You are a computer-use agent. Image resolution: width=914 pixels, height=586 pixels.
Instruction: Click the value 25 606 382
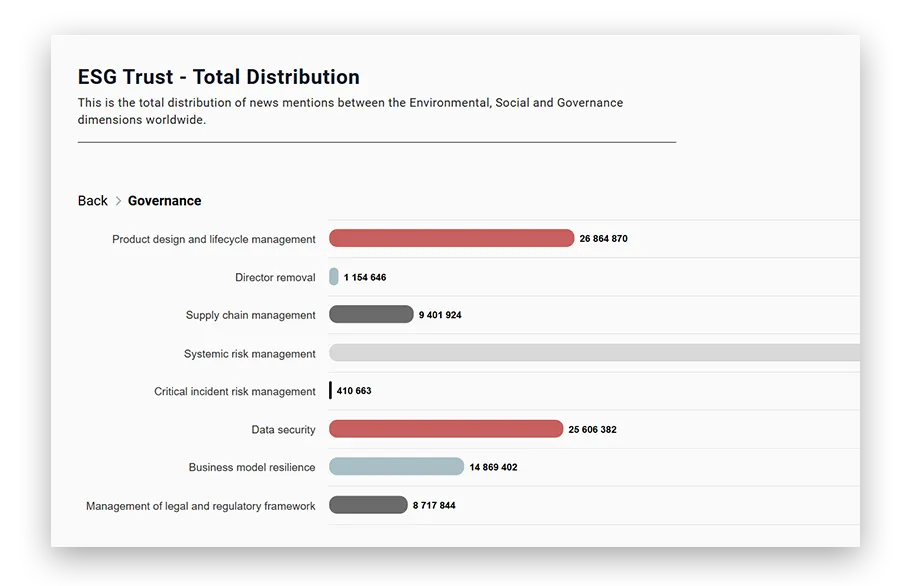click(592, 430)
